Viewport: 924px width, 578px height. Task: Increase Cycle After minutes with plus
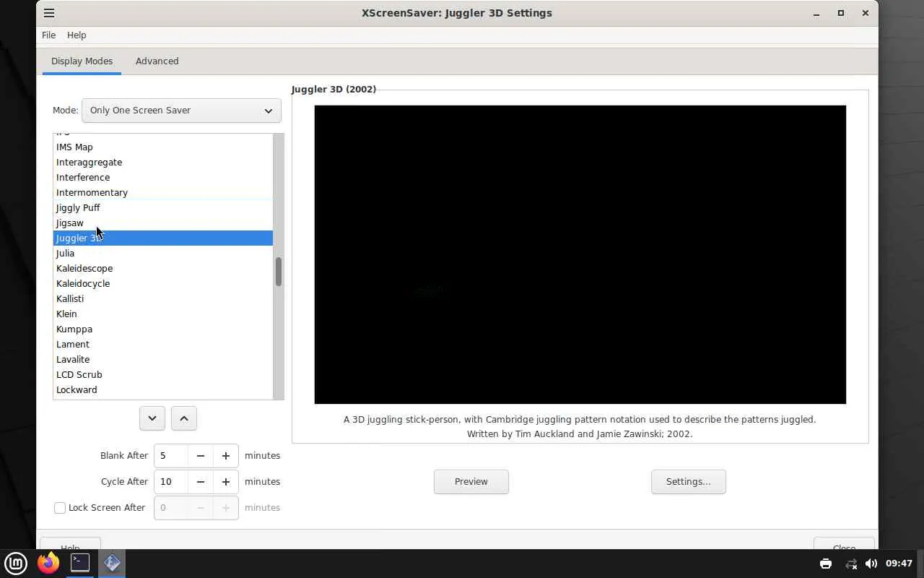pos(226,482)
